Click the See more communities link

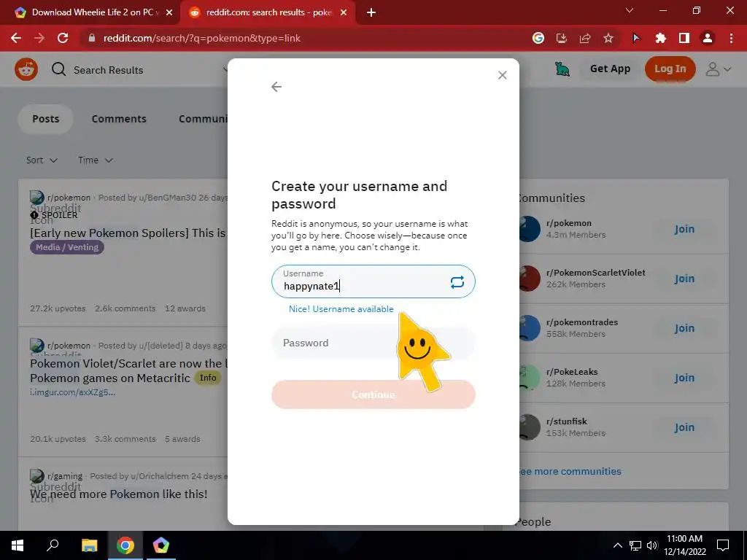tap(568, 471)
